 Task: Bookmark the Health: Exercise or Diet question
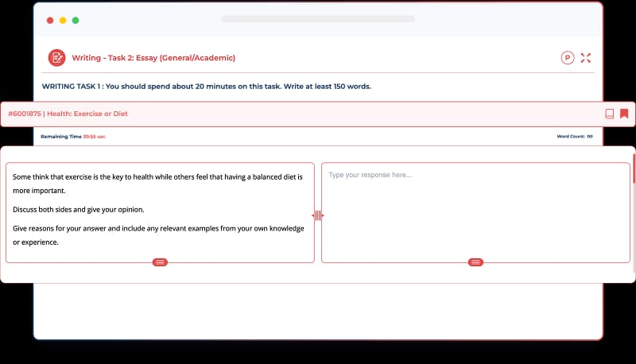click(624, 114)
